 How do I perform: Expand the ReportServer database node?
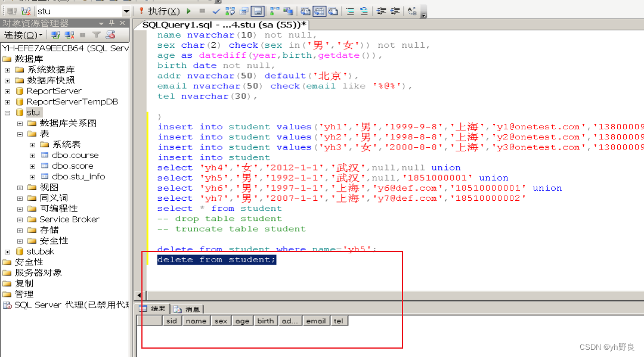[x=7, y=91]
